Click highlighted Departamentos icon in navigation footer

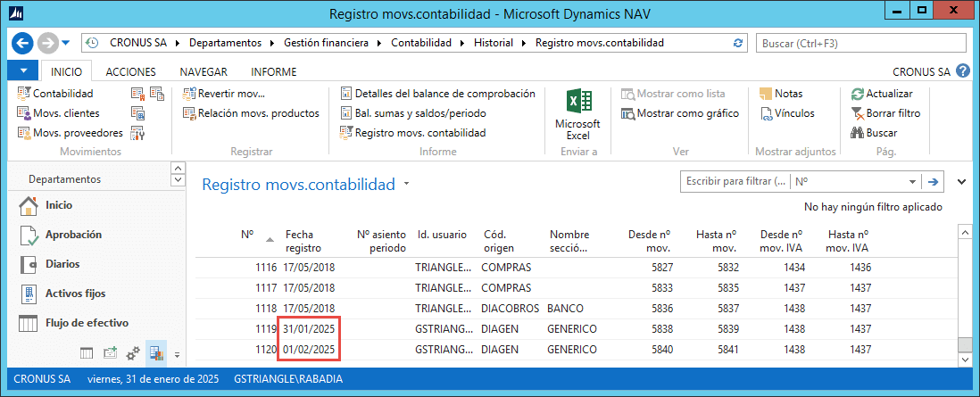(155, 354)
